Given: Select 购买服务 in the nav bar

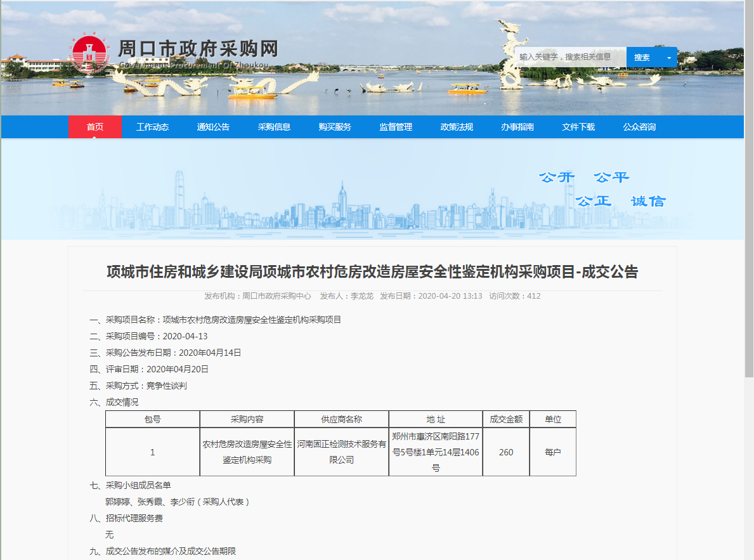Looking at the screenshot, I should point(335,127).
